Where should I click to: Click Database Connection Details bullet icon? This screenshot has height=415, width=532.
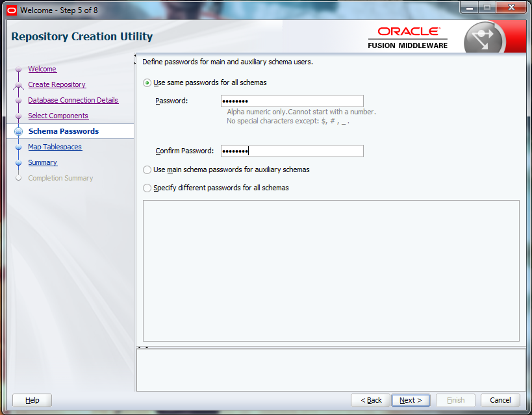point(19,101)
